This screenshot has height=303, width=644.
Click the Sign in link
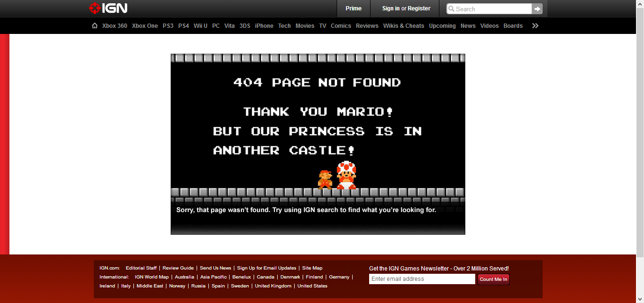[x=391, y=8]
